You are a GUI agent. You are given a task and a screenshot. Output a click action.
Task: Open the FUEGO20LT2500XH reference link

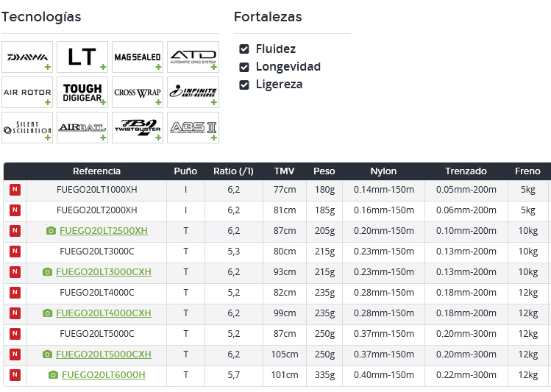pyautogui.click(x=104, y=231)
